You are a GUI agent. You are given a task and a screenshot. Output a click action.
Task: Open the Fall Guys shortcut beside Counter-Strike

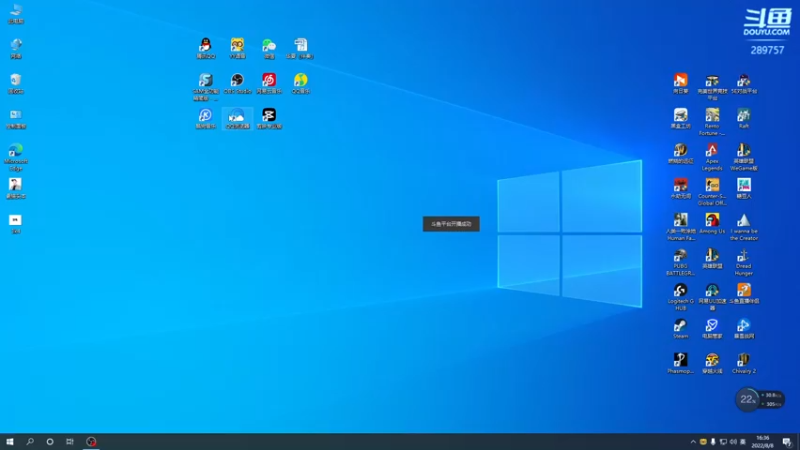[x=744, y=188]
